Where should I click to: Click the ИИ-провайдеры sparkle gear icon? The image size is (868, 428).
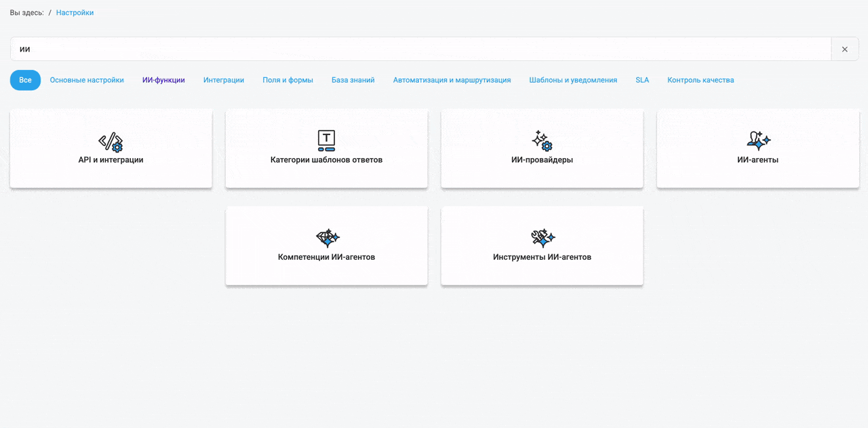pos(542,141)
